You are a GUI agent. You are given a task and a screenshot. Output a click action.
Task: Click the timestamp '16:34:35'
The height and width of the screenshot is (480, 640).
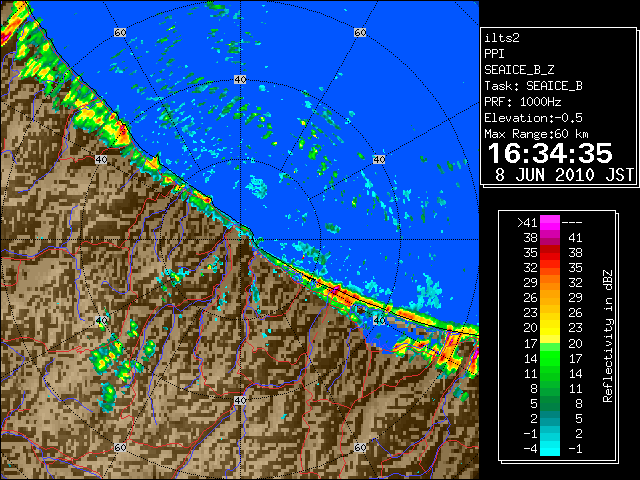(550, 153)
